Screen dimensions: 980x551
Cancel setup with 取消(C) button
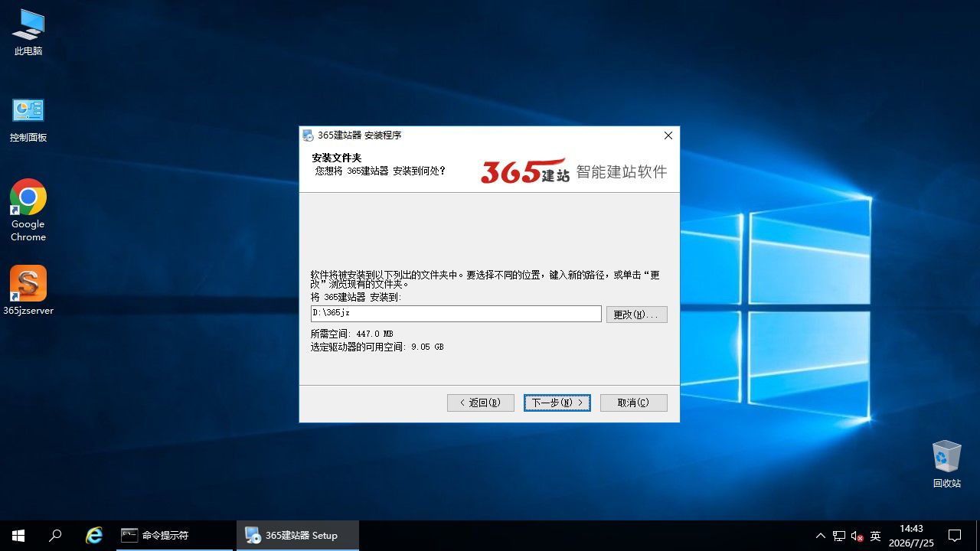click(634, 403)
